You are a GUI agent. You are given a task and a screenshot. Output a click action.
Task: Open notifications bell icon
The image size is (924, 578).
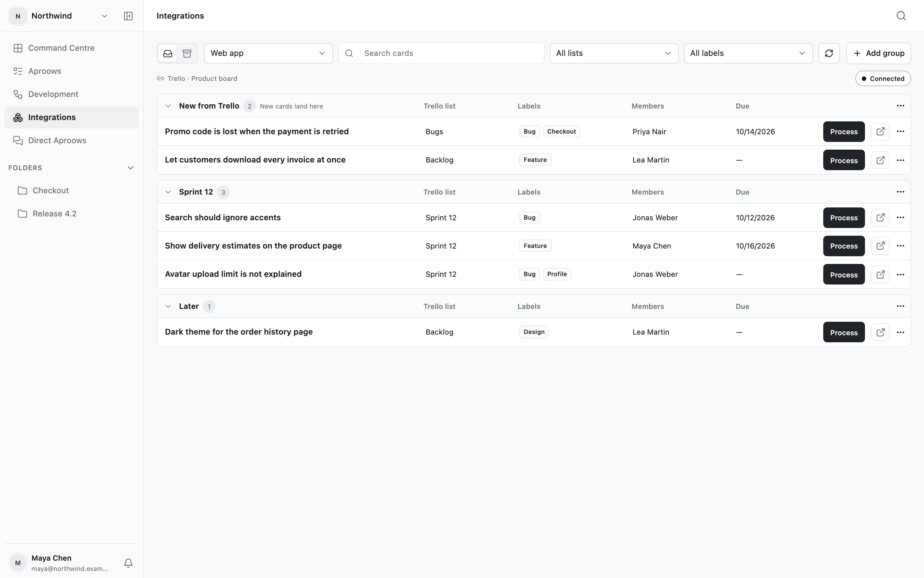(x=128, y=563)
